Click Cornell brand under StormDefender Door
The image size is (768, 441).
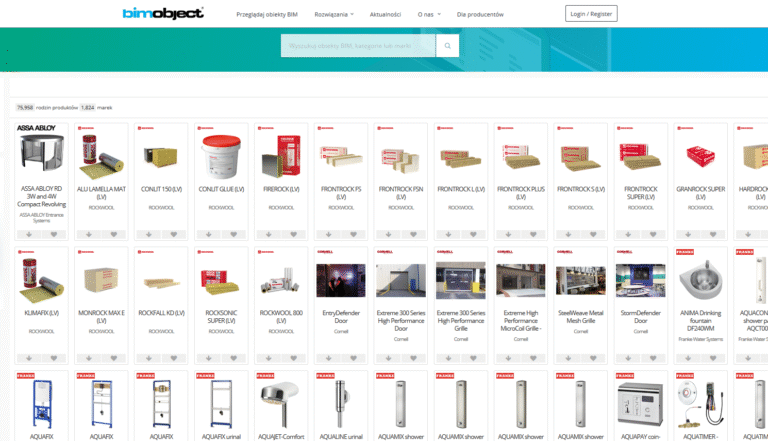click(641, 332)
